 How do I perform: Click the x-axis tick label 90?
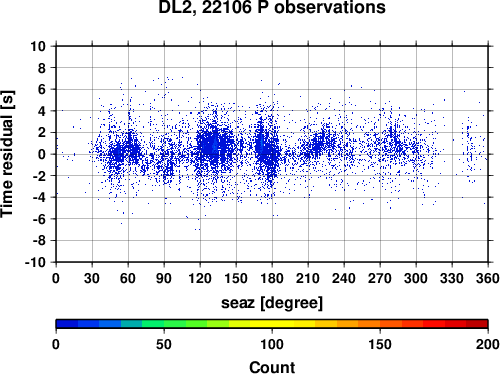coord(164,278)
